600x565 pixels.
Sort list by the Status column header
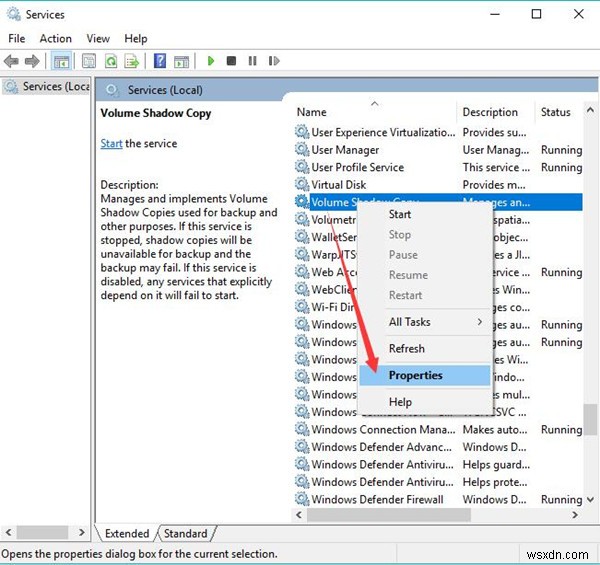pos(556,112)
